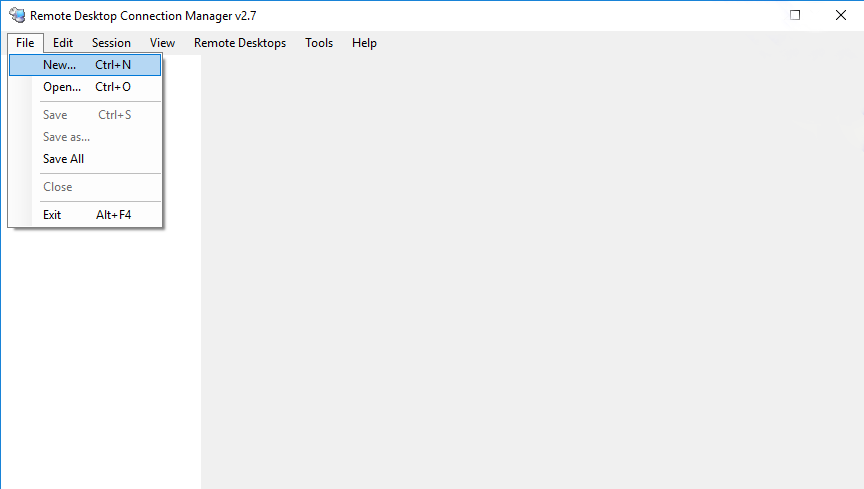Viewport: 864px width, 489px height.
Task: Select Save All in the File menu
Action: click(85, 159)
